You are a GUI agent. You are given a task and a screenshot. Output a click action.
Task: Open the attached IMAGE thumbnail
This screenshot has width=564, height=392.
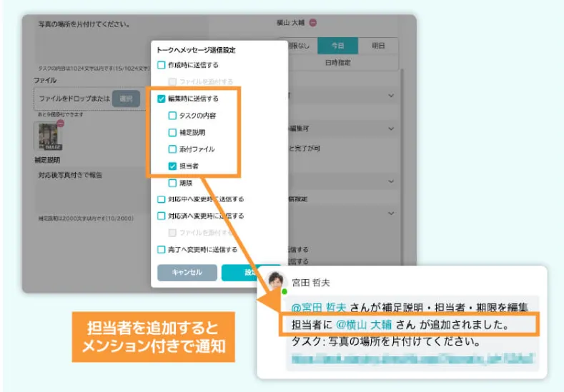(49, 136)
